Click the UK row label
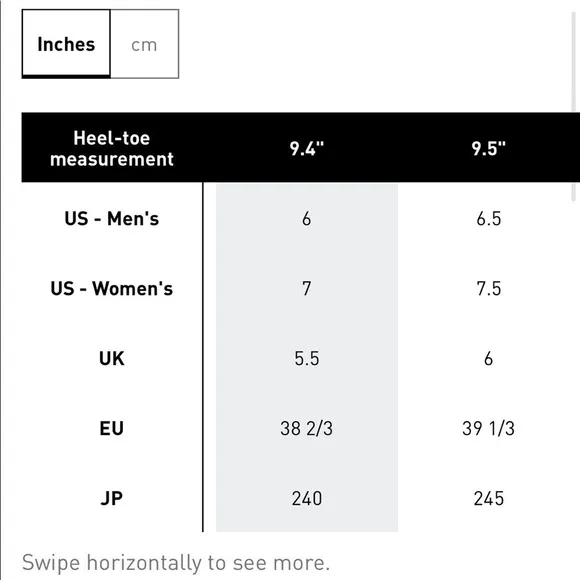Screen dimensions: 580x580 (x=112, y=358)
